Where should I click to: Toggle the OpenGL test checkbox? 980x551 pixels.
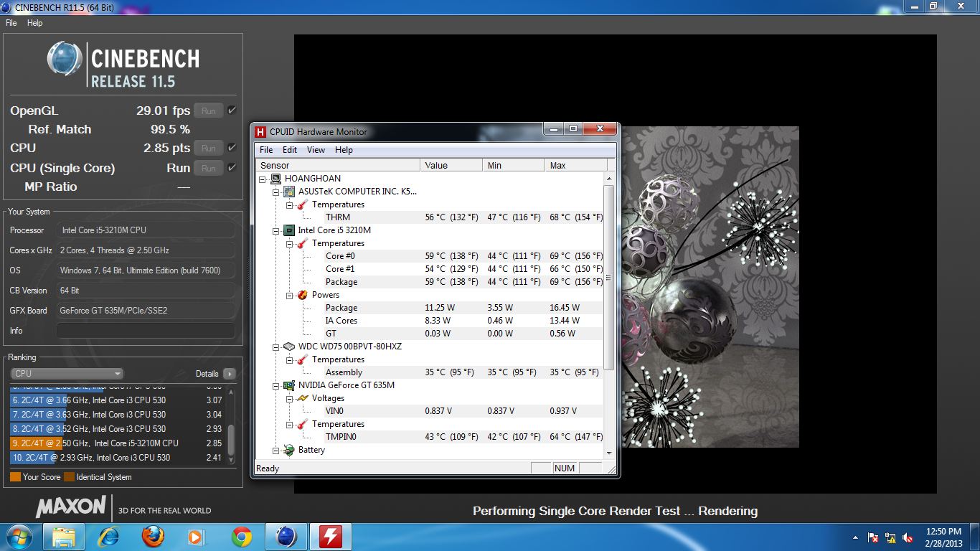tap(232, 110)
